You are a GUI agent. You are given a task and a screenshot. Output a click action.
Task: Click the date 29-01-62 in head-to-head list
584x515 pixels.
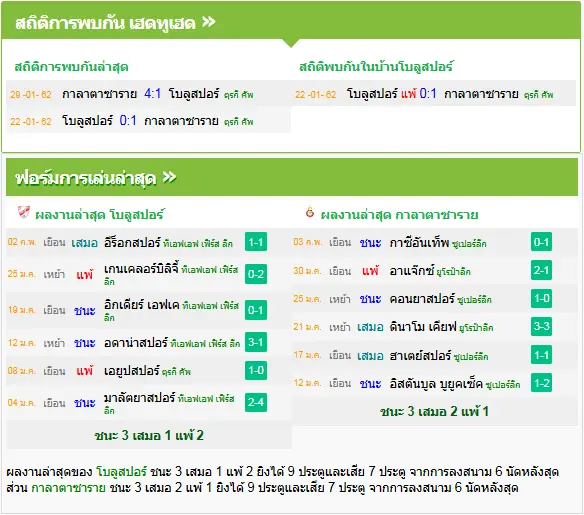tap(31, 94)
